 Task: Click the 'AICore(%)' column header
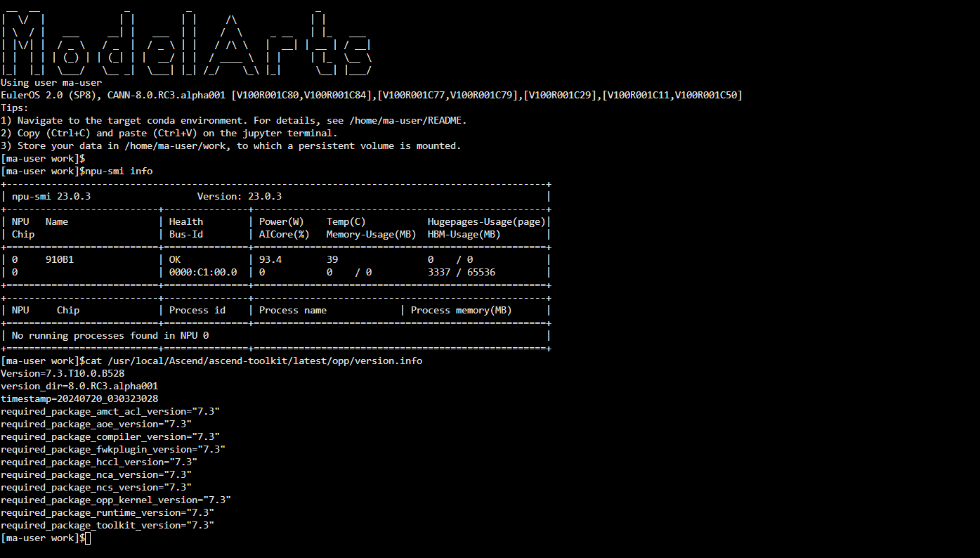[x=285, y=234]
